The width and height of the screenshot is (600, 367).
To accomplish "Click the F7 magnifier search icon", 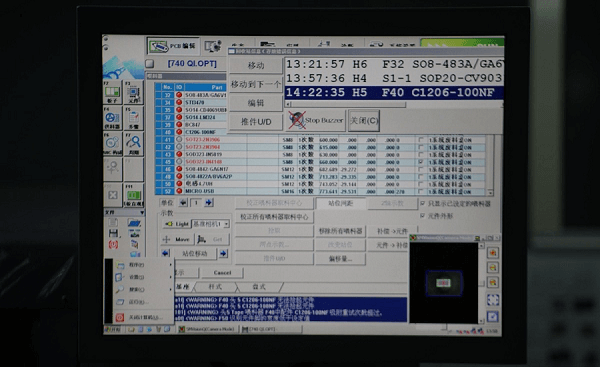I will point(134,144).
